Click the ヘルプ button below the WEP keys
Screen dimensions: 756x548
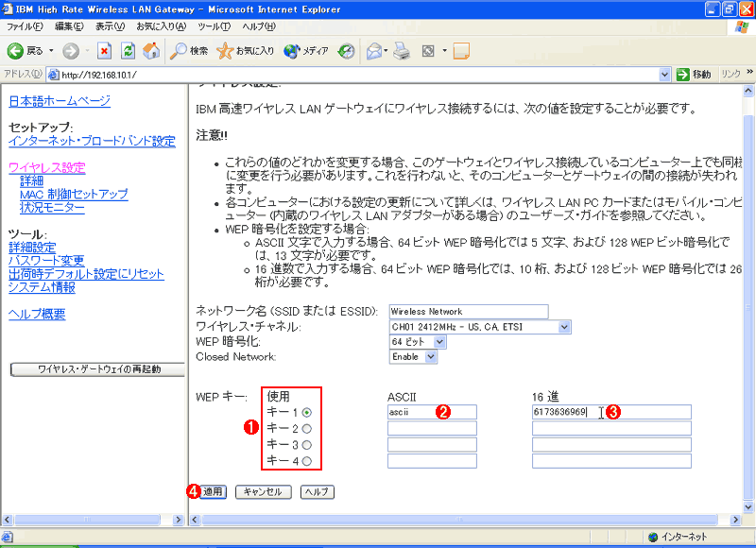pos(318,491)
